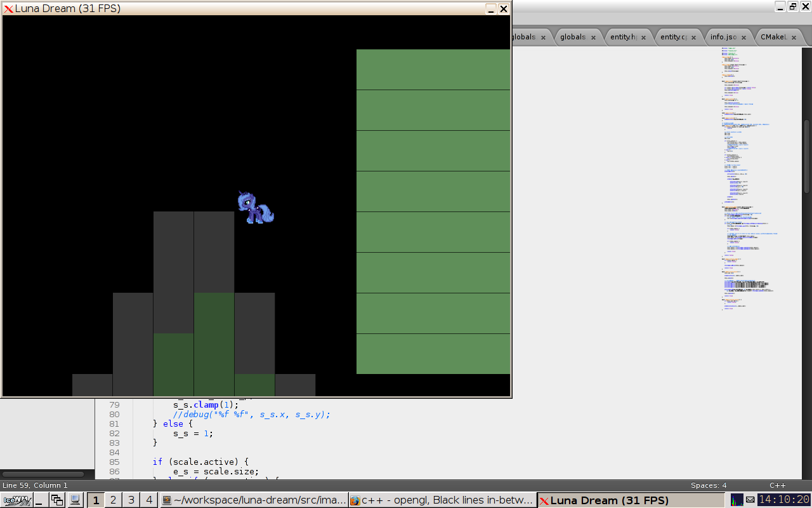Switch to the entity.hpp editor tab
The height and width of the screenshot is (508, 812).
click(x=628, y=37)
